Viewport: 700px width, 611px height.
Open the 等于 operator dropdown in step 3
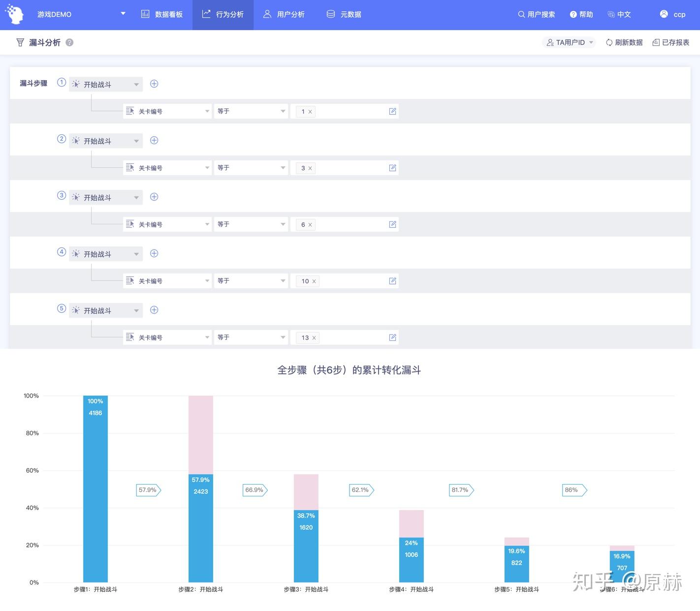(x=251, y=224)
